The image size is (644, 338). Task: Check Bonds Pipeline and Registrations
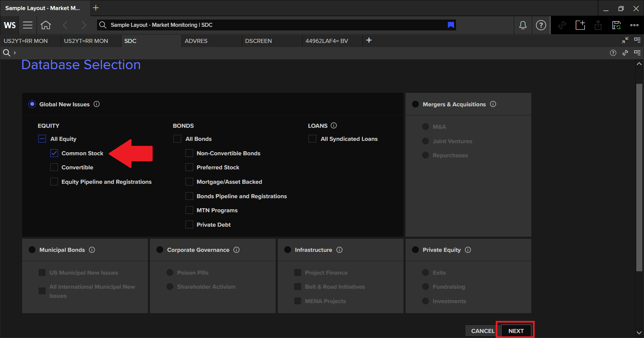click(189, 196)
